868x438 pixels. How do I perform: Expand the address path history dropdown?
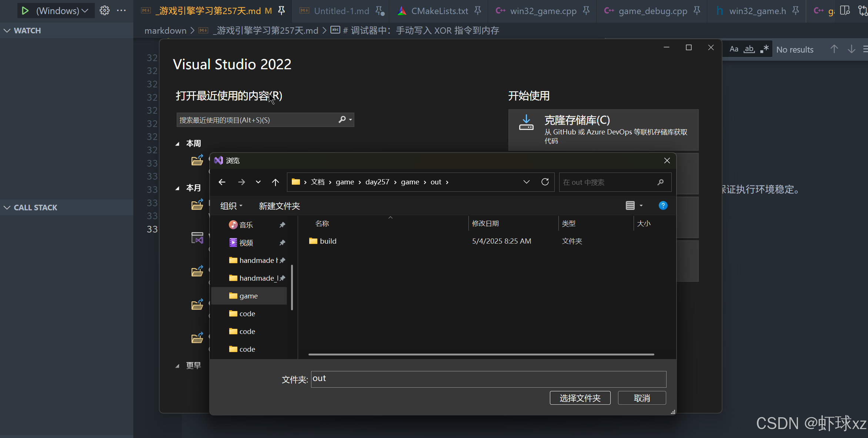(x=526, y=182)
